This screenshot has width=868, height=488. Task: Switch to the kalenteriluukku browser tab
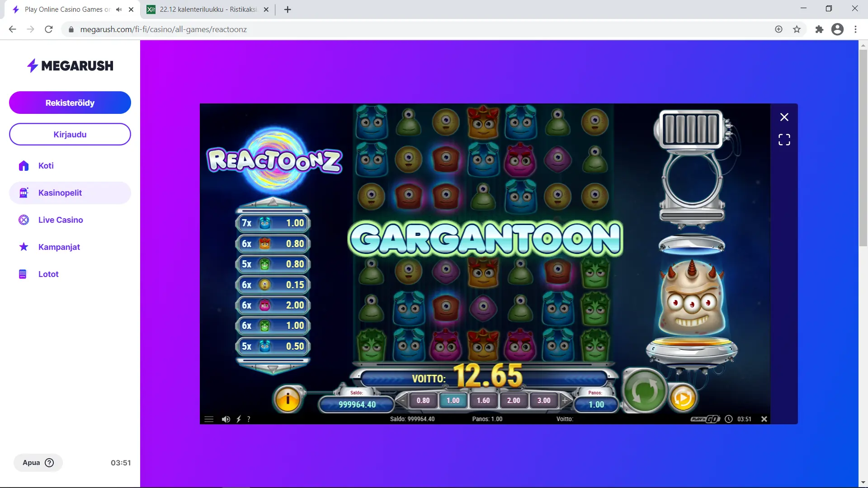pyautogui.click(x=208, y=9)
